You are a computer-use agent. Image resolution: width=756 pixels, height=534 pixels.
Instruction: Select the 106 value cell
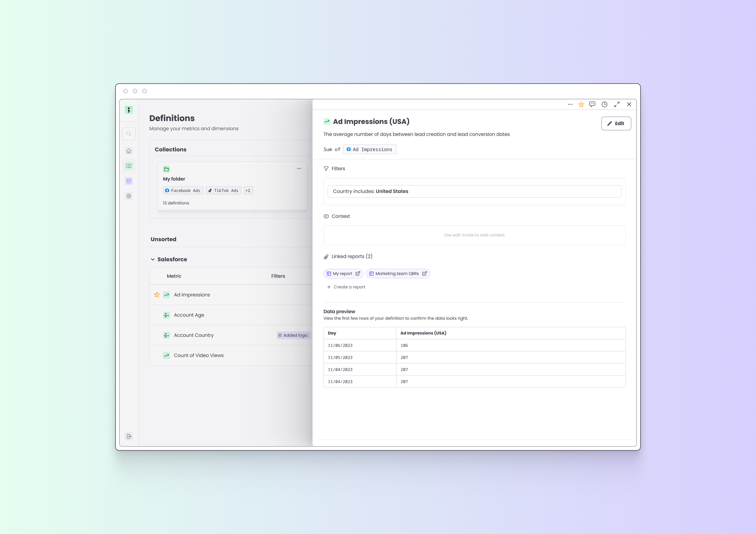tap(511, 345)
